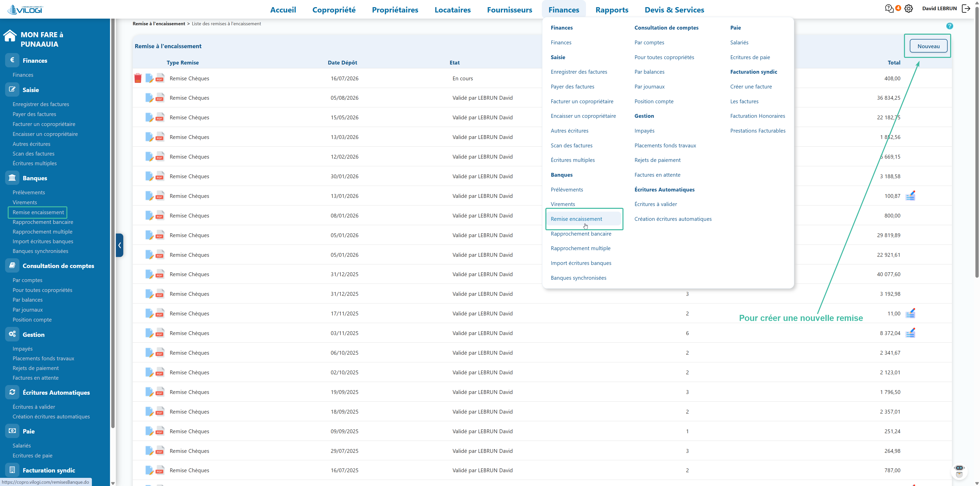Open PDF of the 13/03/2026 remise
Viewport: 980px width, 486px height.
point(160,137)
